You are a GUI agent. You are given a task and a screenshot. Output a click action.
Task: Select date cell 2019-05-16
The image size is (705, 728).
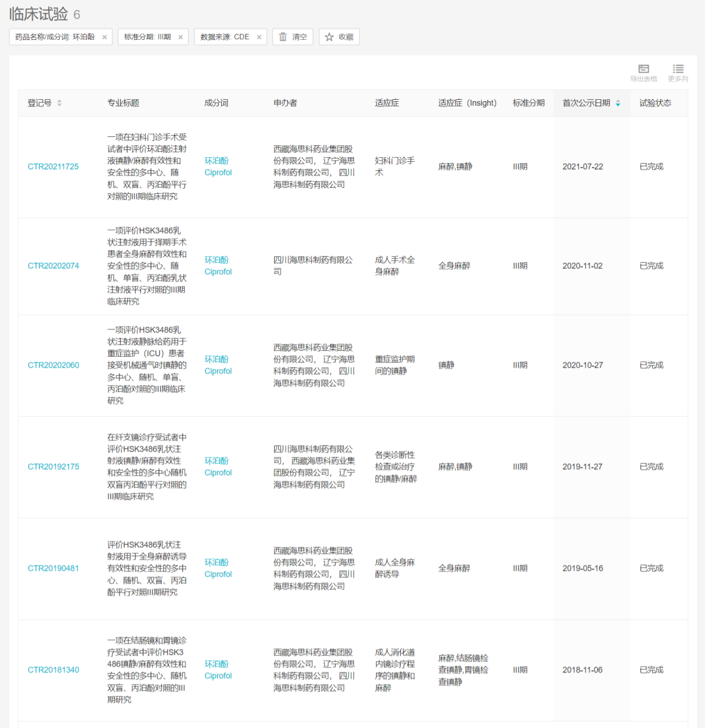tap(583, 568)
